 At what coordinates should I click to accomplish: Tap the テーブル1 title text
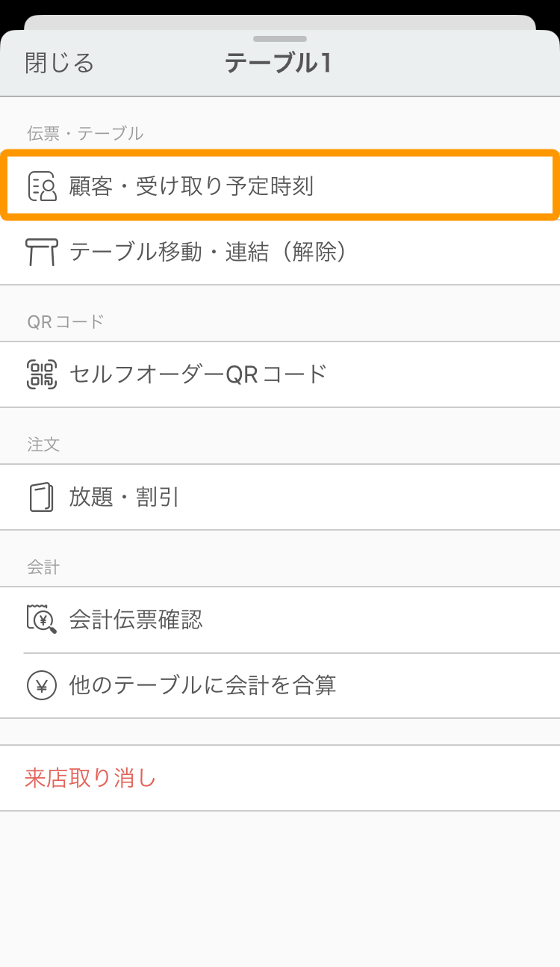pyautogui.click(x=279, y=64)
